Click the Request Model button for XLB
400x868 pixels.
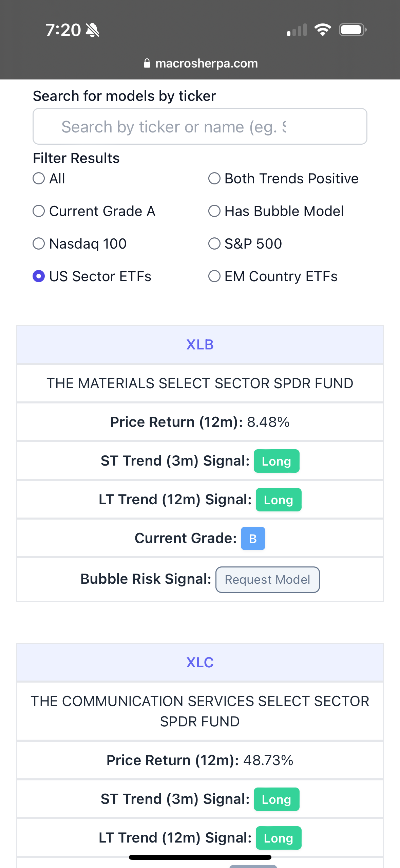coord(267,579)
